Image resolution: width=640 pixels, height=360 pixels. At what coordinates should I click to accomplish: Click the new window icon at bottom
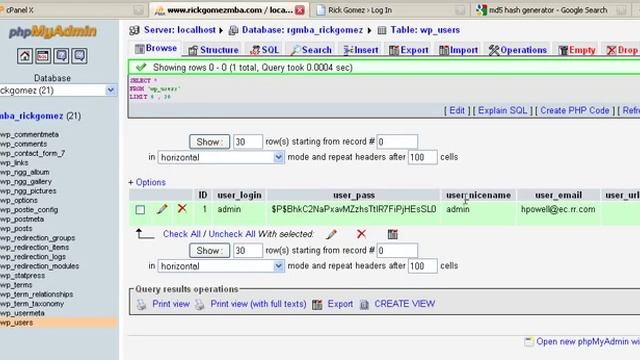point(529,342)
